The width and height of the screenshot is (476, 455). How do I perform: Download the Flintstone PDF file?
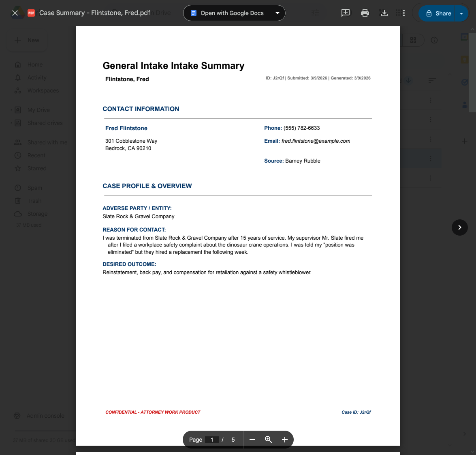[x=384, y=13]
